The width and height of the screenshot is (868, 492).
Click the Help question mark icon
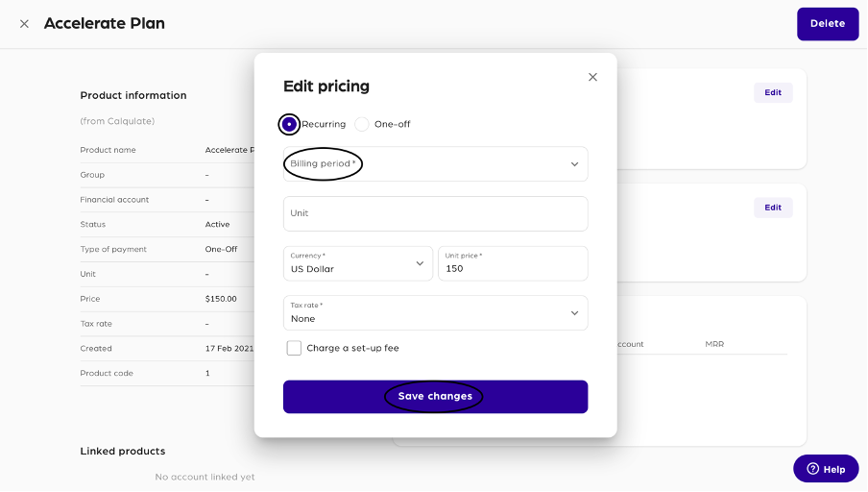(x=812, y=469)
